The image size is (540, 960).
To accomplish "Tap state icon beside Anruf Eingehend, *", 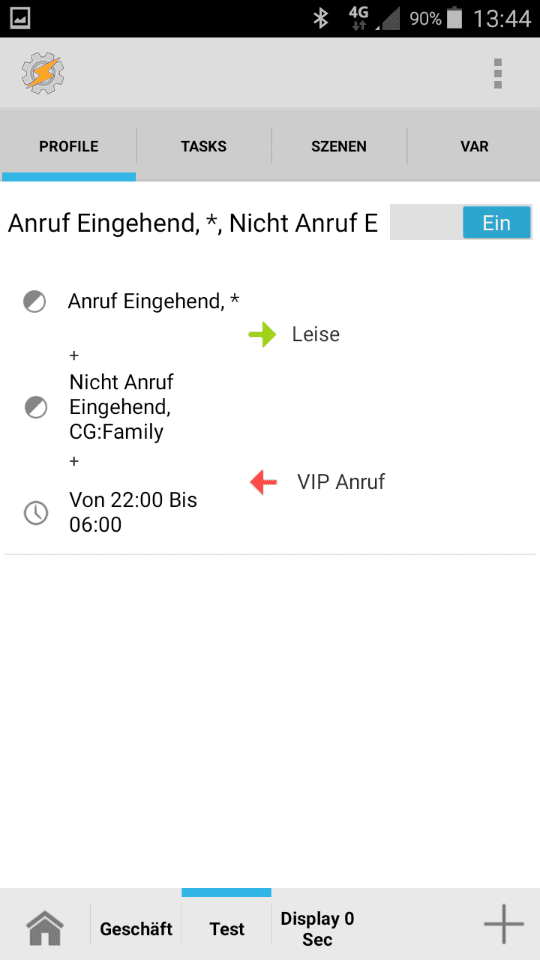I will pyautogui.click(x=35, y=301).
